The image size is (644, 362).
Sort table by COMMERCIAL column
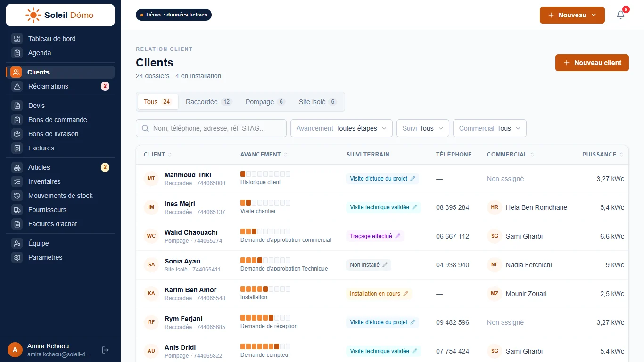tap(511, 155)
